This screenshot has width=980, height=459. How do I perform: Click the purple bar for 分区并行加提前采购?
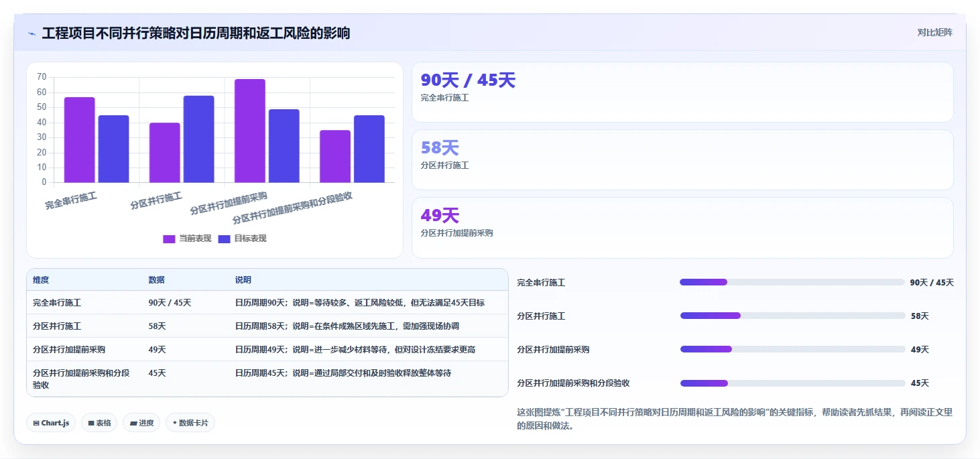tap(250, 131)
